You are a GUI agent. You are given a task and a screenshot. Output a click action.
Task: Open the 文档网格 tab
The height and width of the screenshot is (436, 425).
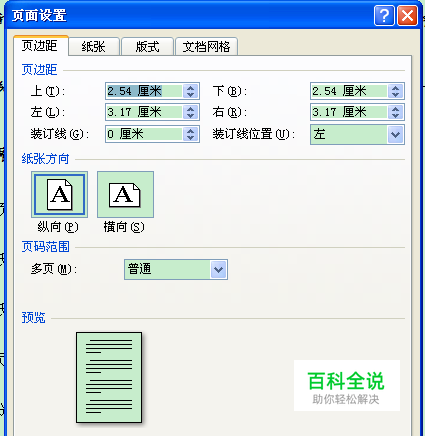[206, 46]
